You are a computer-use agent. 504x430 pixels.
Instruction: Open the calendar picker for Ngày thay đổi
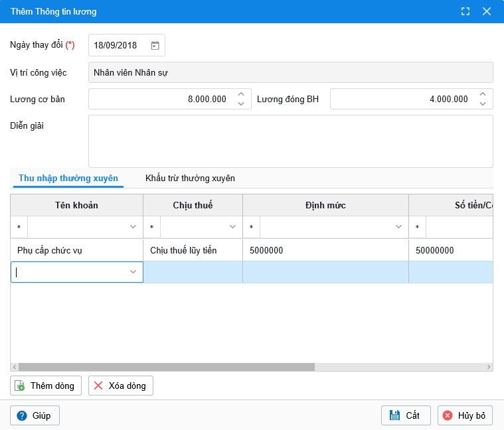coord(155,46)
